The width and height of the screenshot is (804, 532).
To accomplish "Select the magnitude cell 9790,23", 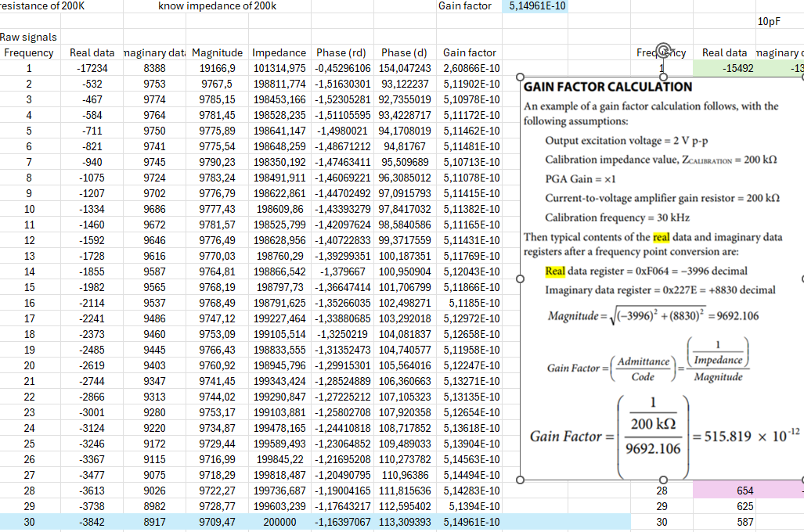I will pos(217,162).
